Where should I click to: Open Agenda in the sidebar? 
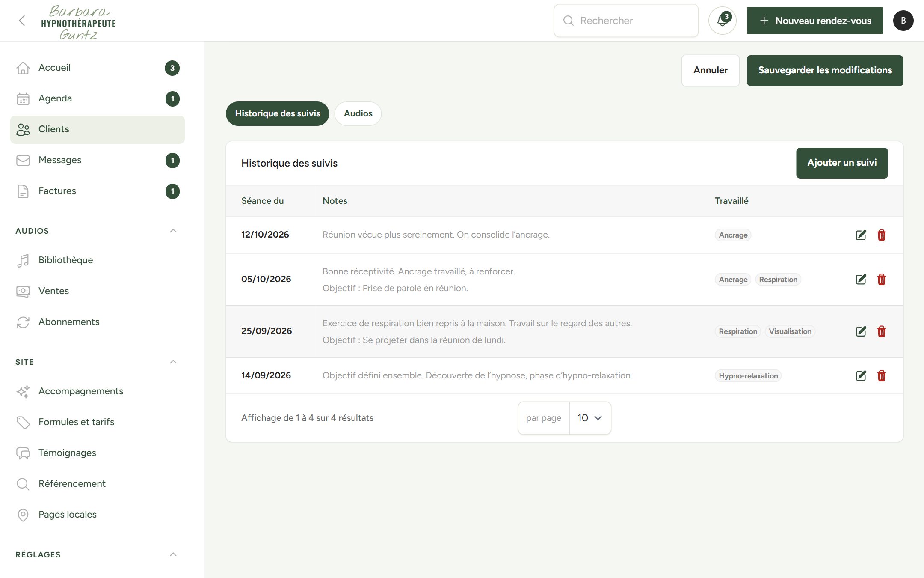(x=98, y=98)
